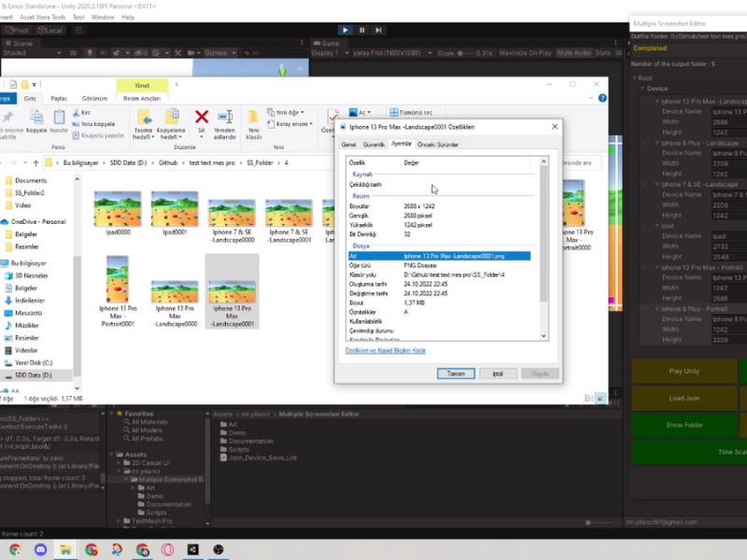This screenshot has width=747, height=560.
Task: Click the Yolu kopyala icon
Action: [x=76, y=124]
